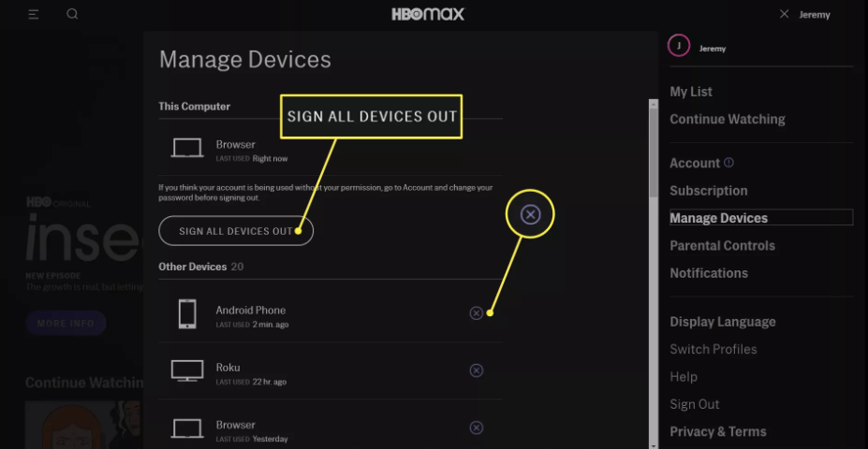Click the info icon next to Account
The height and width of the screenshot is (449, 868).
click(x=729, y=163)
